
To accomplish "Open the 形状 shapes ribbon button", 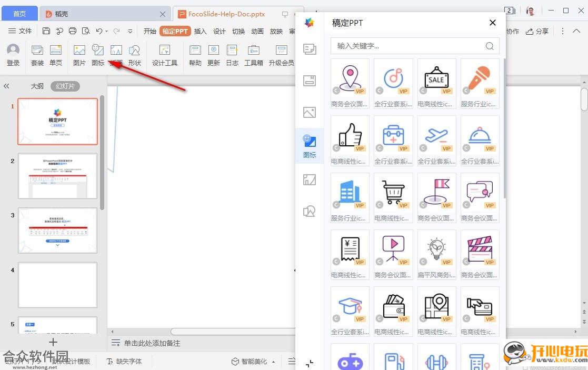I will click(x=134, y=55).
